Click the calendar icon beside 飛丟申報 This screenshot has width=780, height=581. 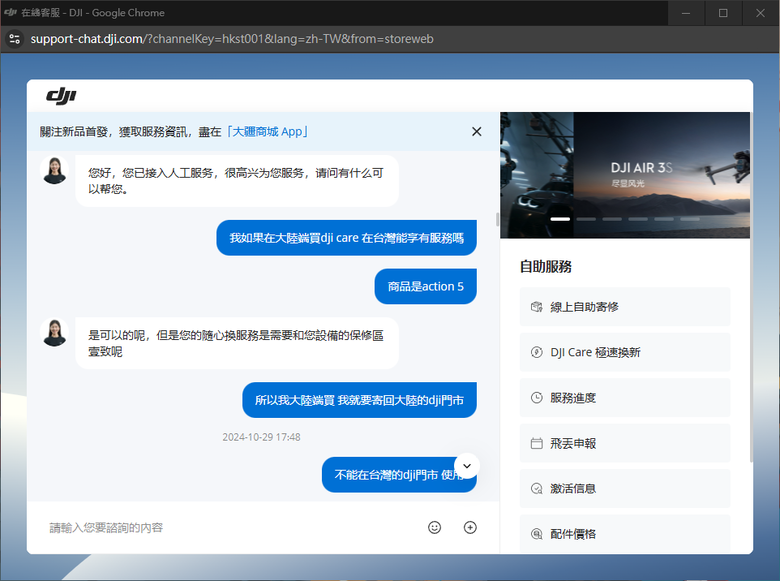pyautogui.click(x=537, y=443)
